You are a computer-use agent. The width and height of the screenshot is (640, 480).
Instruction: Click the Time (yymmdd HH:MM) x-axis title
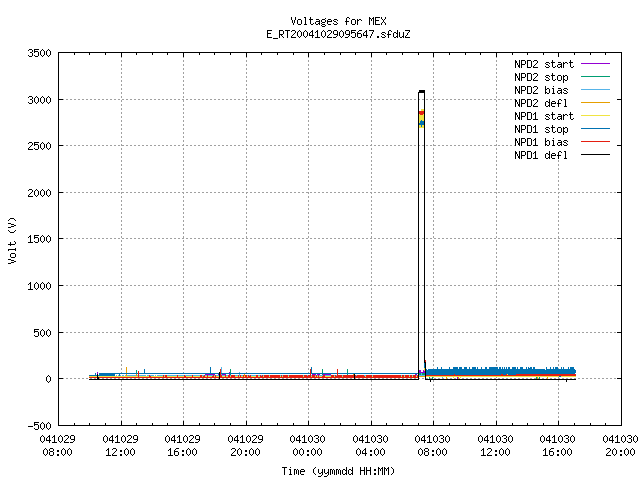pyautogui.click(x=338, y=471)
